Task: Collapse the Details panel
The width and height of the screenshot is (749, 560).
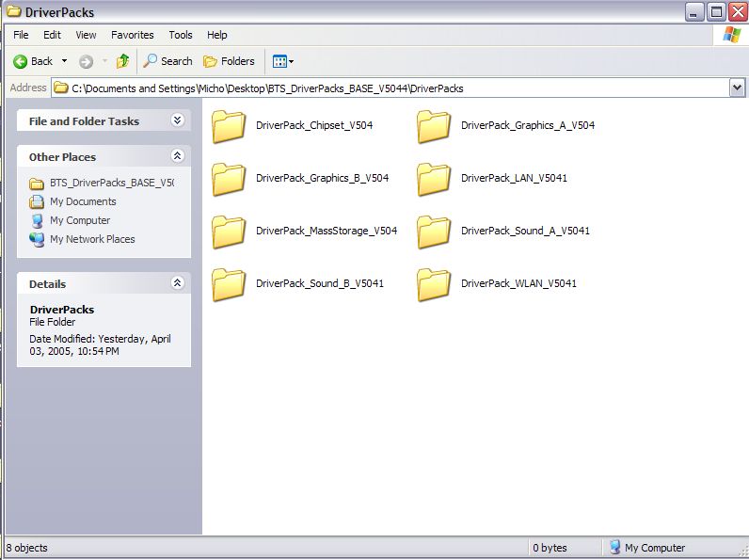Action: pyautogui.click(x=177, y=283)
